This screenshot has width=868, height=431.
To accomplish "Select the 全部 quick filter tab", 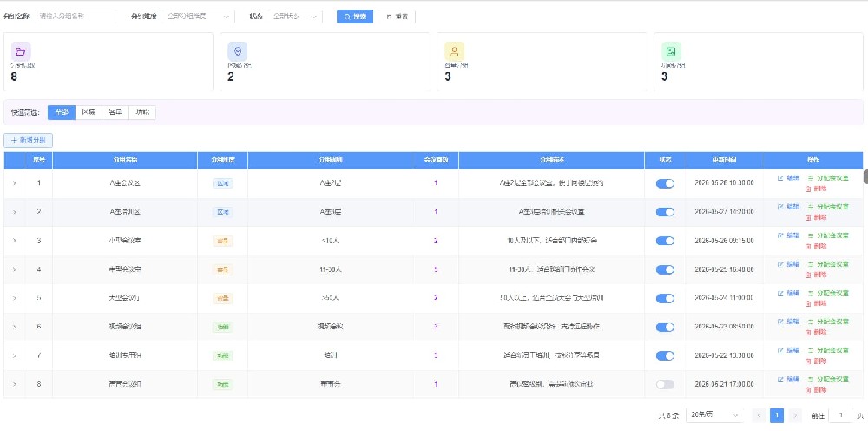I will click(62, 112).
